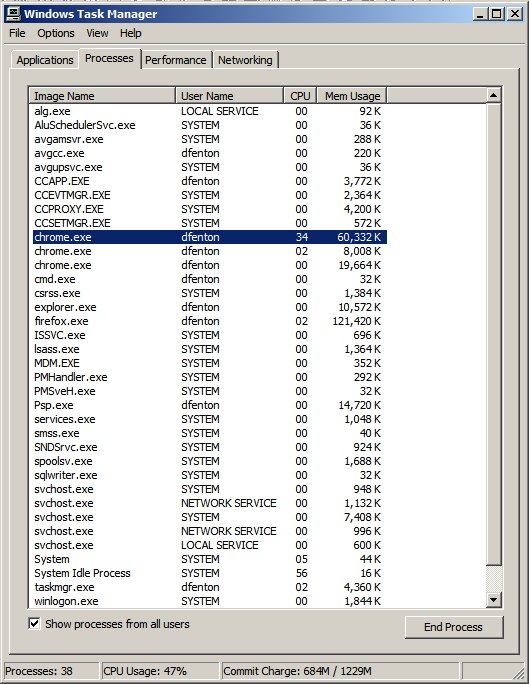The height and width of the screenshot is (684, 529).
Task: Select the AluSchedulerSvc.exe process
Action: [x=210, y=125]
